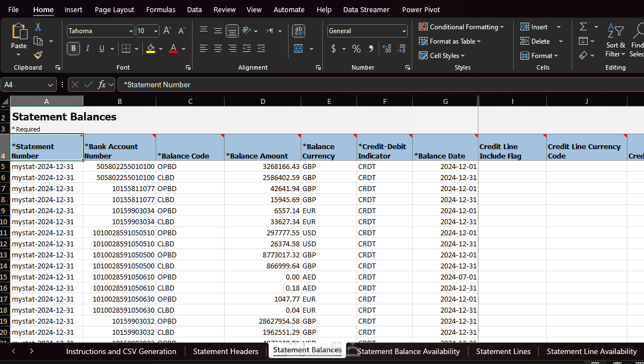Image resolution: width=644 pixels, height=364 pixels.
Task: Switch to the Statement Lines sheet tab
Action: [x=503, y=351]
